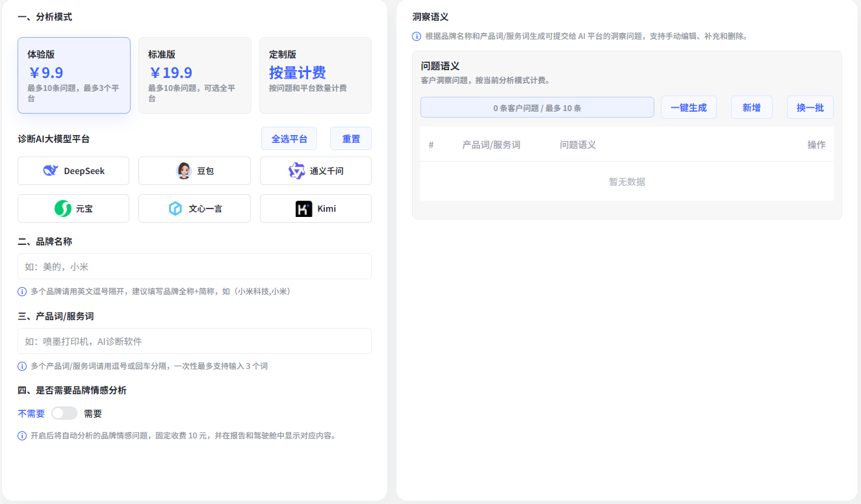Image resolution: width=861 pixels, height=504 pixels.
Task: Click the 一、分析模式 section heading
Action: [45, 17]
